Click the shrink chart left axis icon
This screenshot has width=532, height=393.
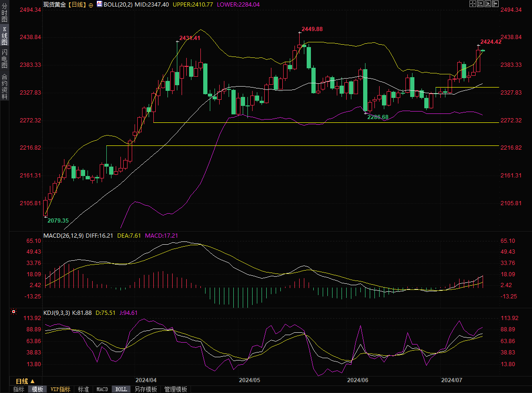[x=480, y=4]
